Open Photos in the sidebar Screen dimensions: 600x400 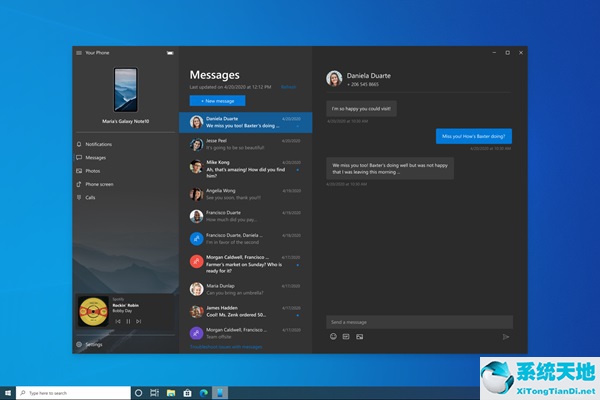pos(93,171)
